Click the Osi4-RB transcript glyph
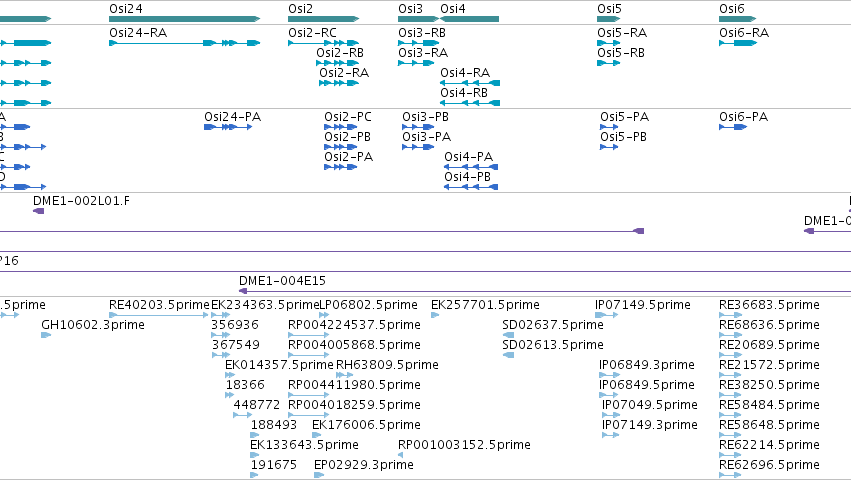 click(470, 103)
